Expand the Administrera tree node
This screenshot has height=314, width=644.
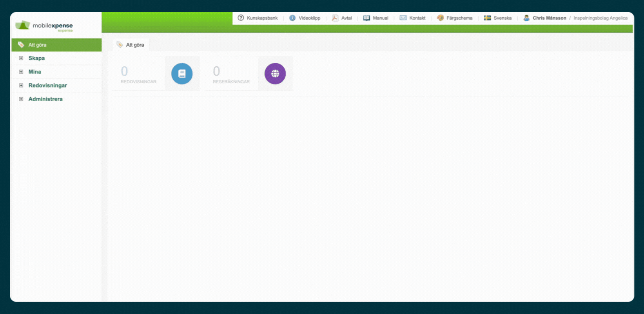tap(21, 99)
